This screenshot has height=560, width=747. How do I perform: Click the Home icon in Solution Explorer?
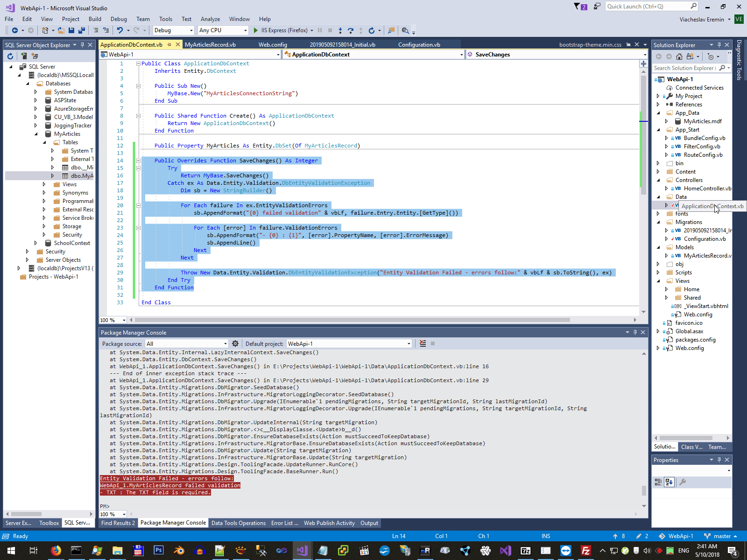[x=679, y=56]
